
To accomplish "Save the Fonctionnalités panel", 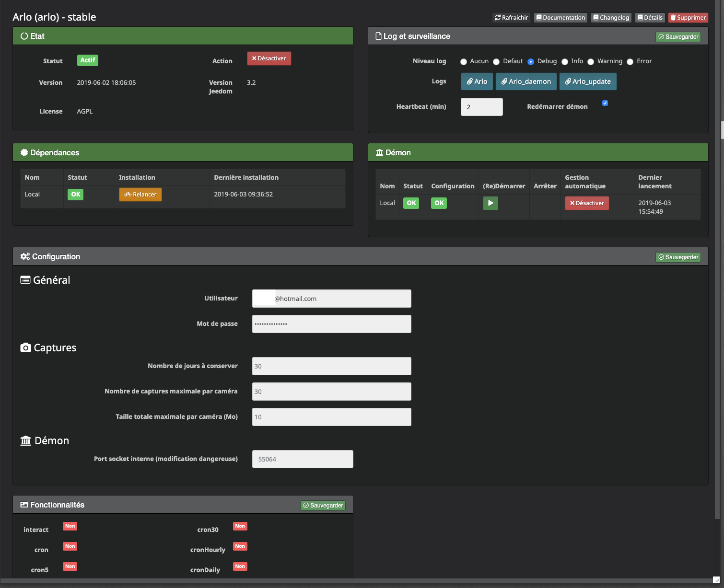I will (x=323, y=506).
